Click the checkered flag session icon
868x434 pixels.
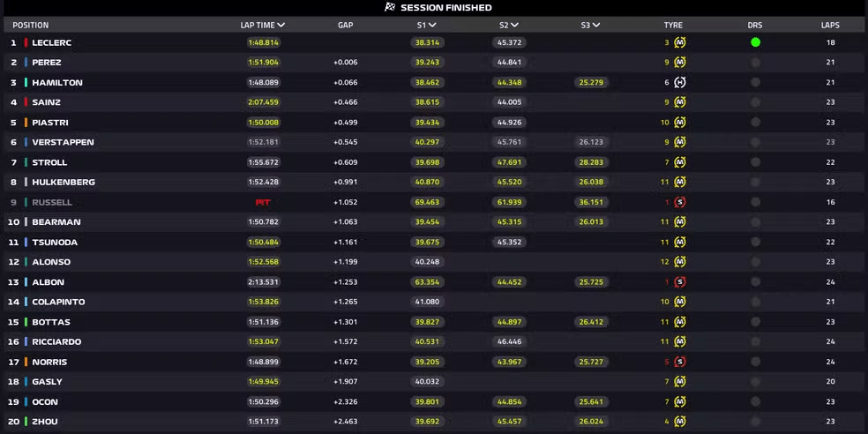tap(390, 7)
